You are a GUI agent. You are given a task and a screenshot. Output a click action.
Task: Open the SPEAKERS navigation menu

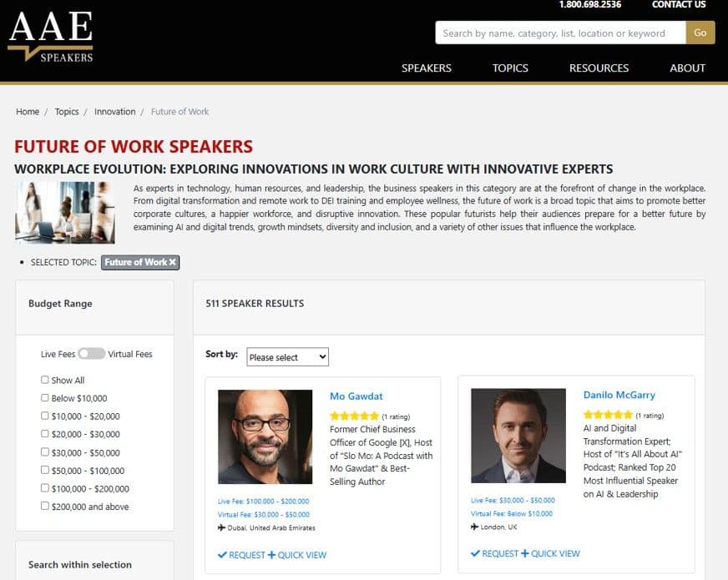coord(427,68)
